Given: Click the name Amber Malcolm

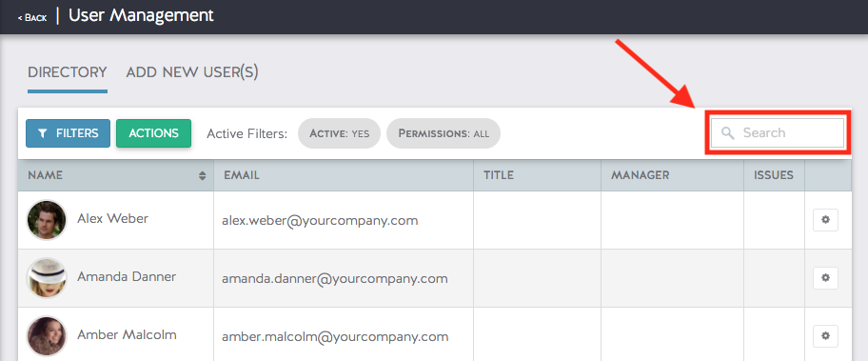Looking at the screenshot, I should point(127,335).
